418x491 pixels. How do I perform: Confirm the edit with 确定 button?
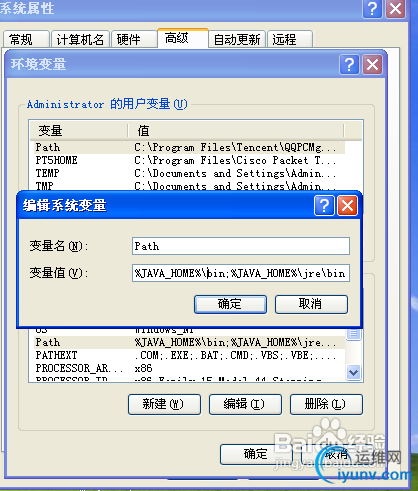(230, 304)
